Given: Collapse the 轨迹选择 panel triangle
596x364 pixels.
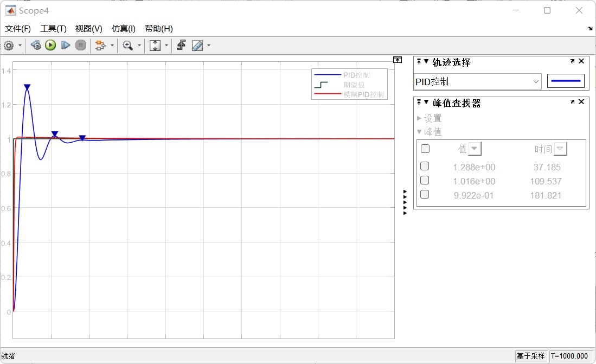Looking at the screenshot, I should (x=426, y=61).
